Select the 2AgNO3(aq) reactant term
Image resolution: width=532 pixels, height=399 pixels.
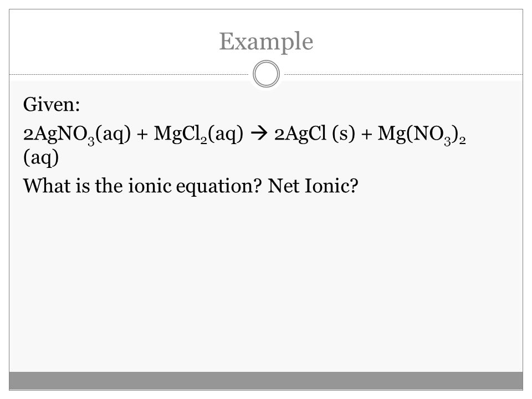77,135
